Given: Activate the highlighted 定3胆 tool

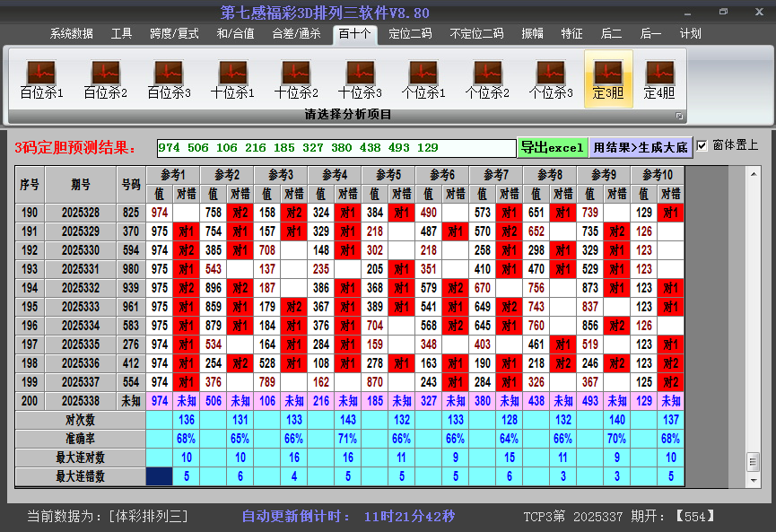Looking at the screenshot, I should pos(609,76).
